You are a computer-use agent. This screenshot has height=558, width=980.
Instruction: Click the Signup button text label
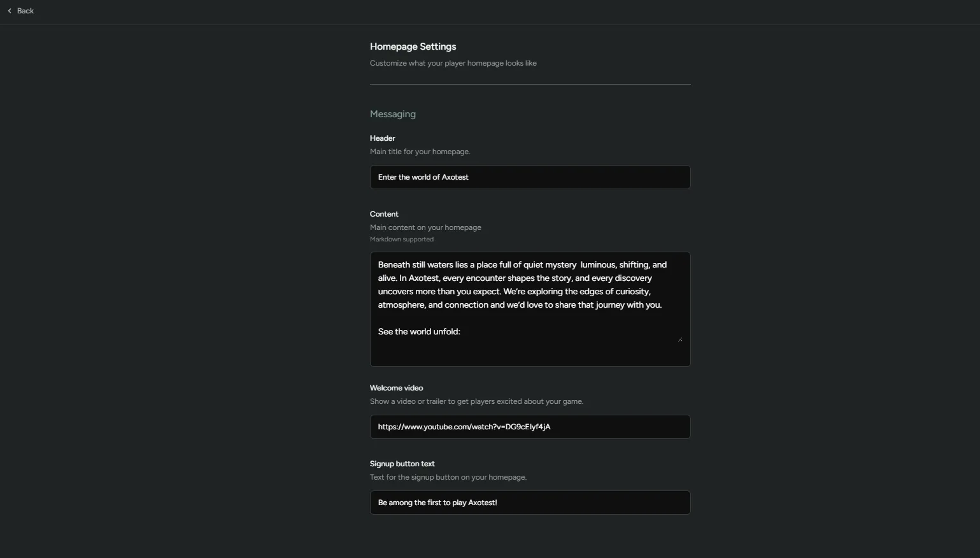pos(402,463)
